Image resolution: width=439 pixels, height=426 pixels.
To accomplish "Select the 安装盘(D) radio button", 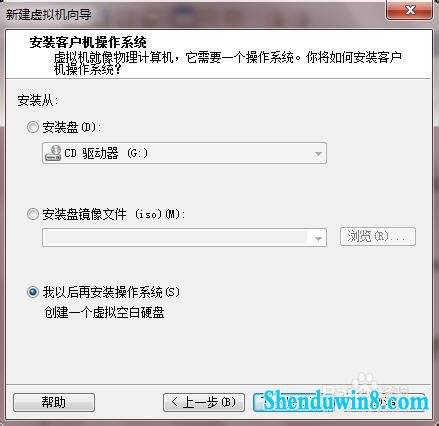I will 33,127.
